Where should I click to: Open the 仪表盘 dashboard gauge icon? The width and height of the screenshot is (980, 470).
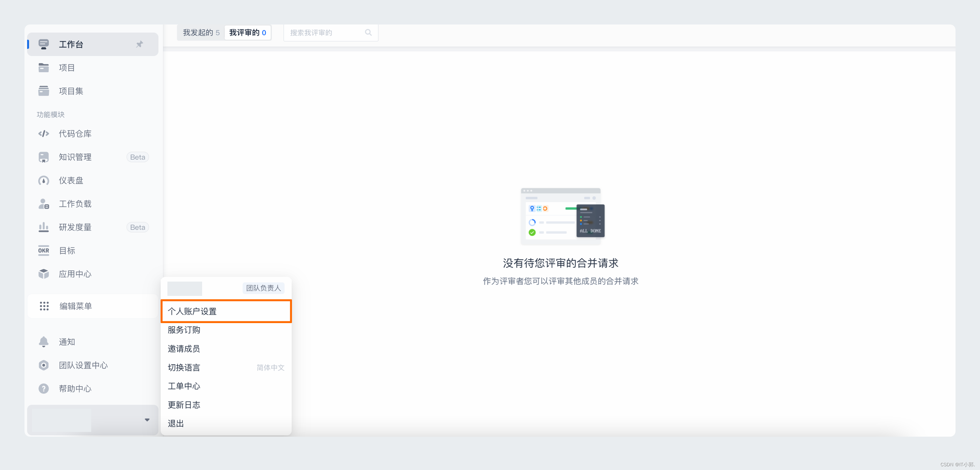(44, 181)
